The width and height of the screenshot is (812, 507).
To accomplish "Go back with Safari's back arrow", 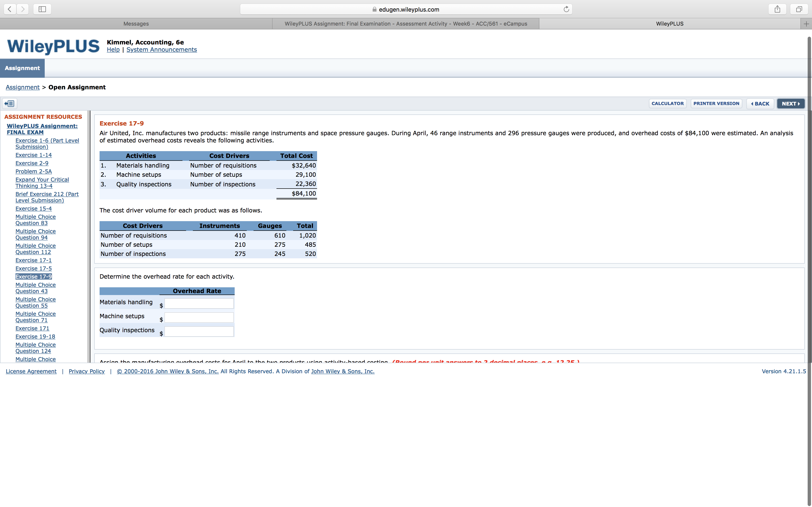I will (x=10, y=9).
